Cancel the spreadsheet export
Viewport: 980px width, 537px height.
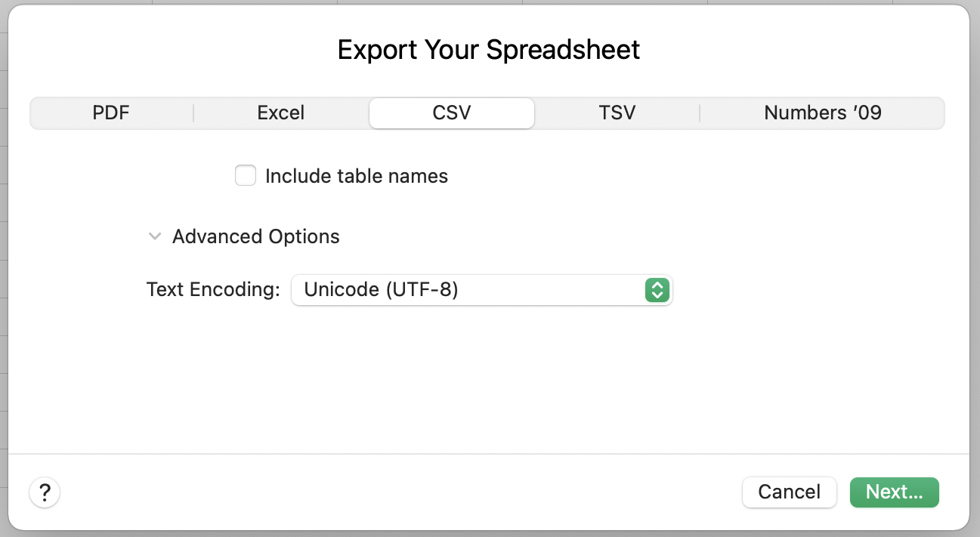[789, 492]
